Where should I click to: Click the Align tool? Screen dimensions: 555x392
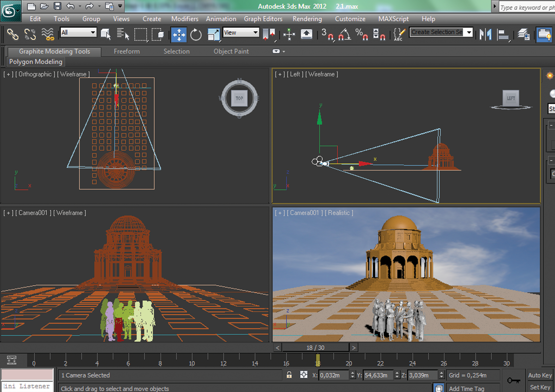coord(503,35)
